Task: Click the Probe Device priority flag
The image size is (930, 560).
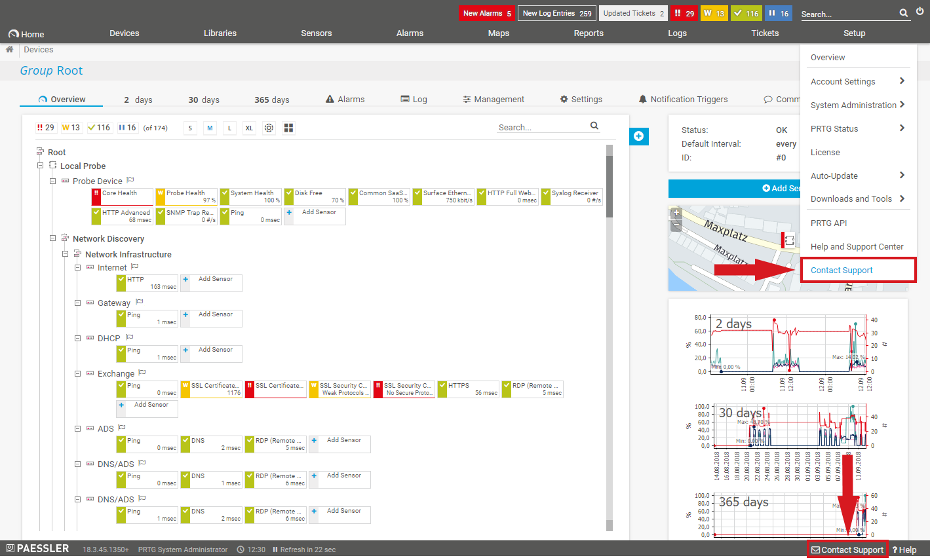Action: [130, 180]
